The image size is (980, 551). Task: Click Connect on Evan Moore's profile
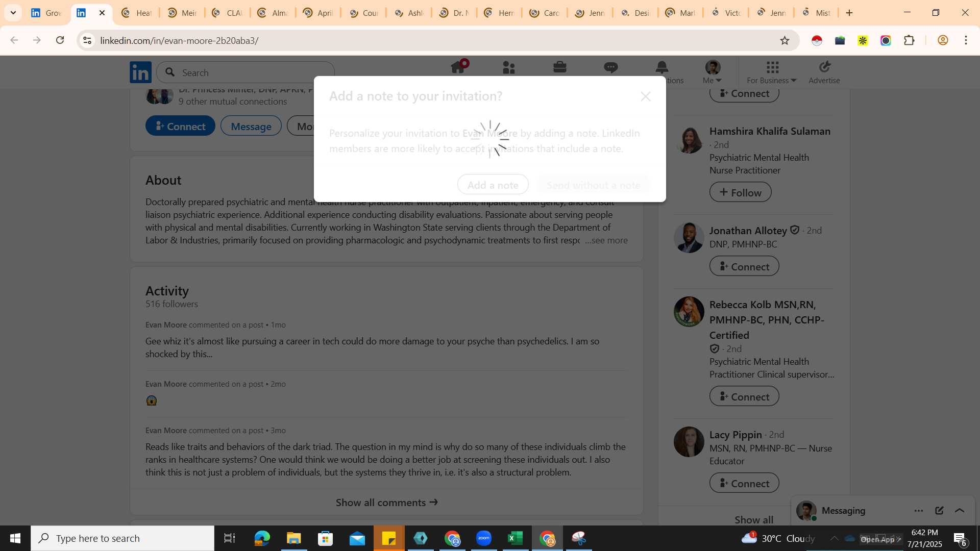coord(180,126)
